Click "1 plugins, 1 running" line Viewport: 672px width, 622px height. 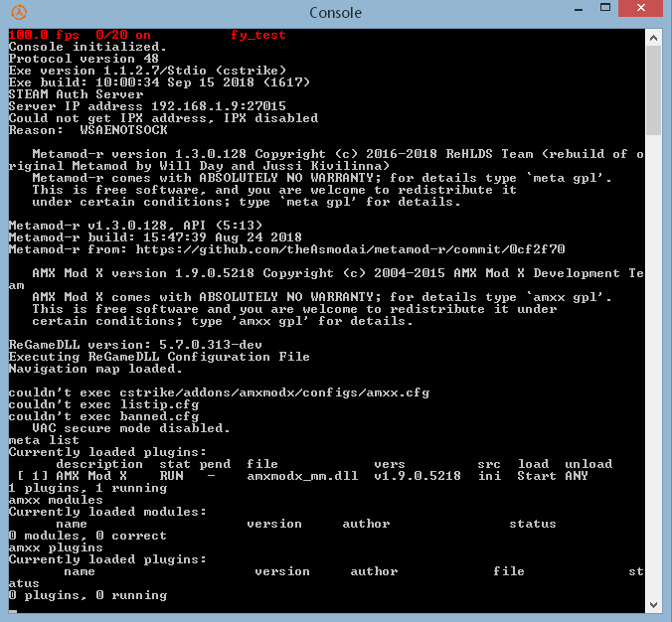tap(87, 488)
